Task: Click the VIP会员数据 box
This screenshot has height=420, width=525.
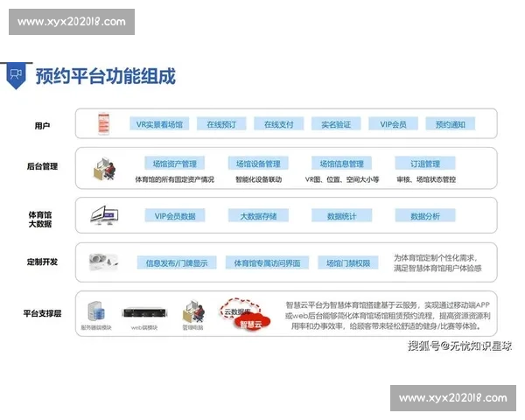Action: coord(175,216)
